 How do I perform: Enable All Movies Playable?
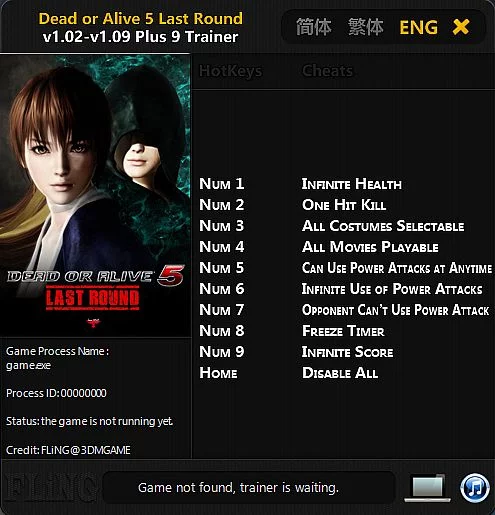click(370, 247)
